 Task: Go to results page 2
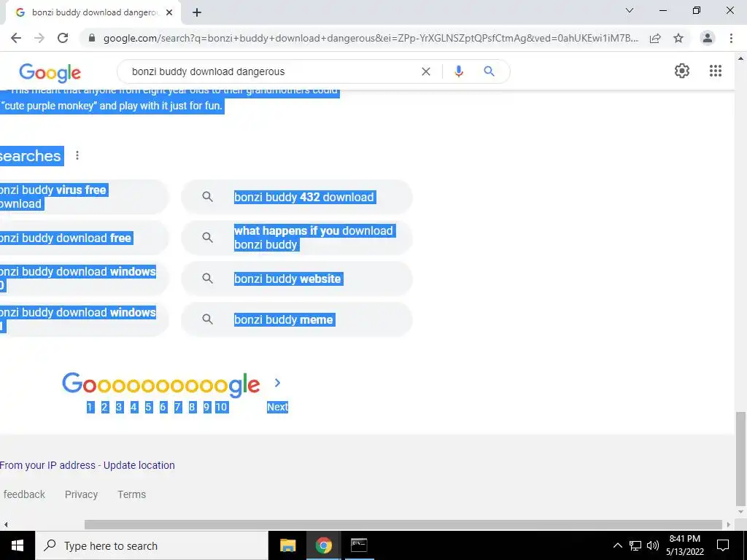click(x=105, y=407)
